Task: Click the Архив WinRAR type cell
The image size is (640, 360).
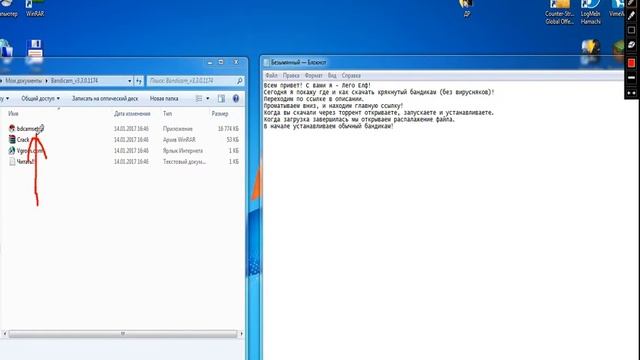Action: point(179,140)
